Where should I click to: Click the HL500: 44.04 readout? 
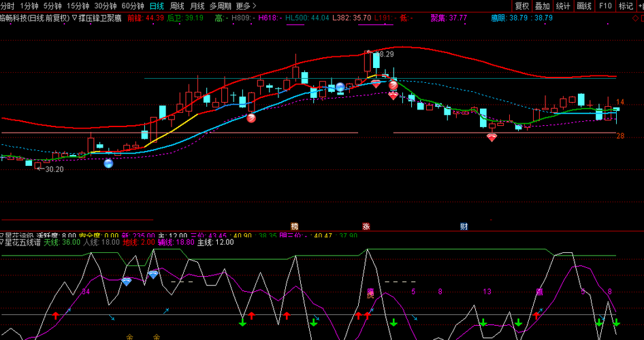(307, 18)
